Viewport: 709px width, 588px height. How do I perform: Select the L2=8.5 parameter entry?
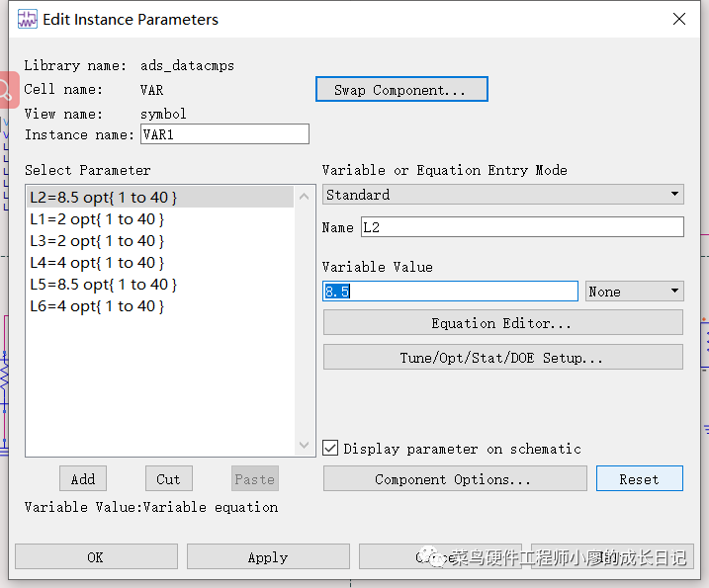pos(104,198)
